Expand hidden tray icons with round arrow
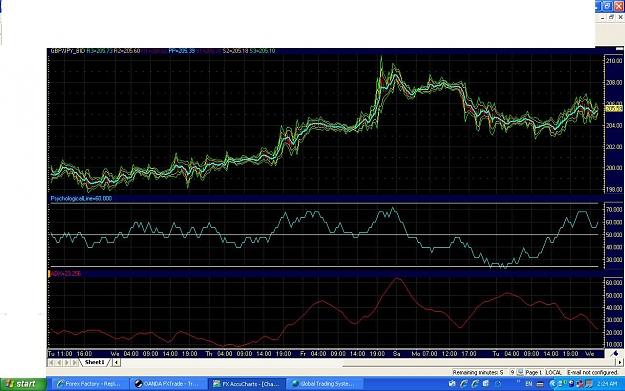This screenshot has height=391, width=625. click(552, 384)
